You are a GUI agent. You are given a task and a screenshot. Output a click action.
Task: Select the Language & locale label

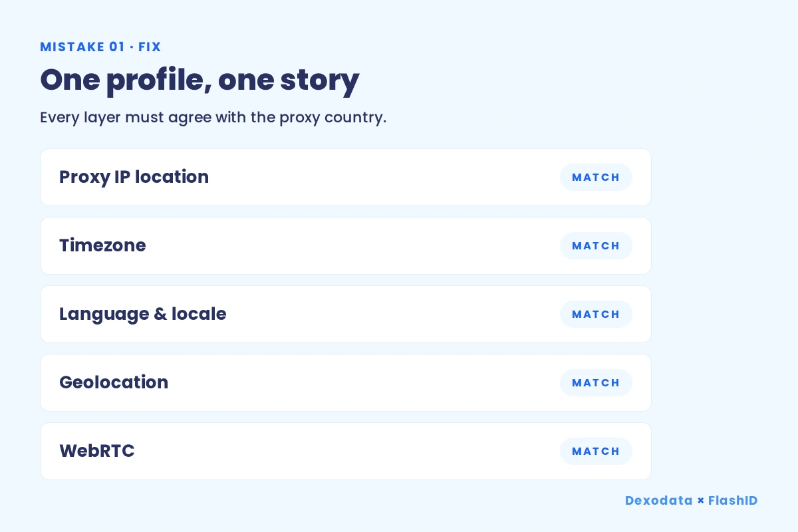[x=142, y=314]
